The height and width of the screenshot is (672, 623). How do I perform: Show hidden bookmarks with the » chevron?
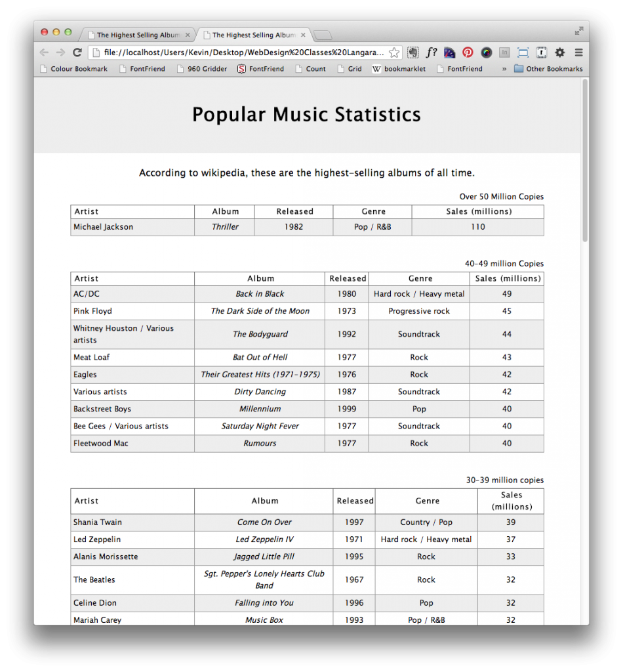click(x=504, y=69)
